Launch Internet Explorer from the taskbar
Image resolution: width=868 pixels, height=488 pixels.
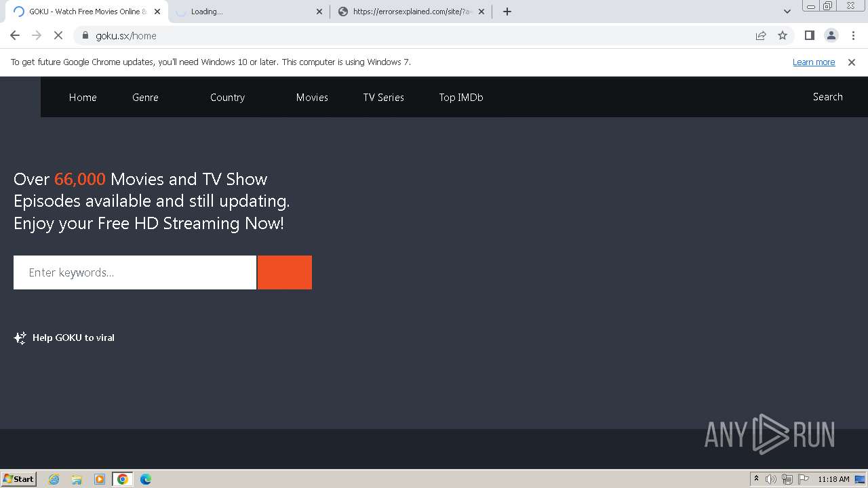coord(54,479)
